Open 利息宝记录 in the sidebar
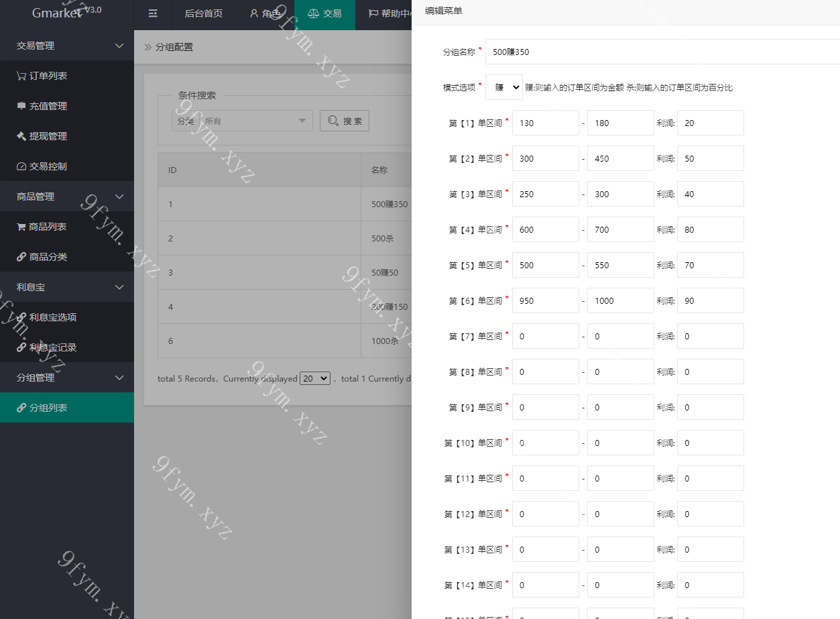 click(x=67, y=347)
